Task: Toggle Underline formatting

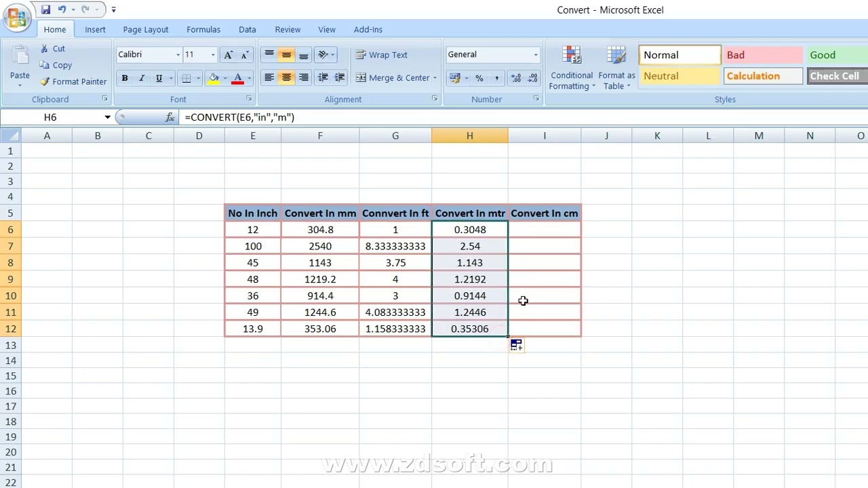Action: pos(159,78)
